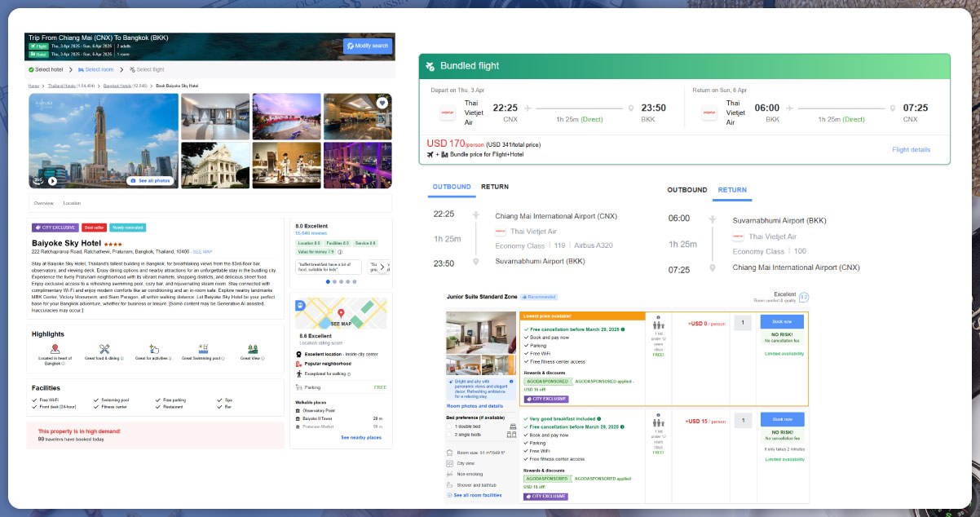The height and width of the screenshot is (517, 980).
Task: Click the bus transit icon on map card
Action: [301, 307]
